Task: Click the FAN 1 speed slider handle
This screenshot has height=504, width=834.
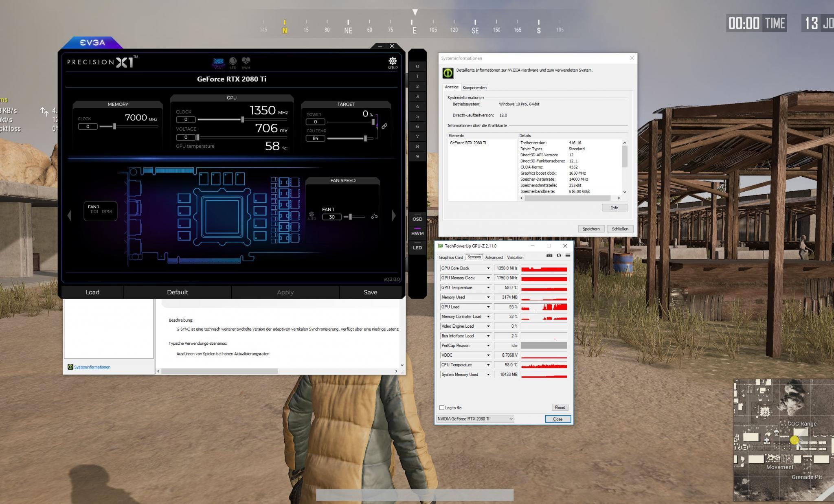Action: pyautogui.click(x=350, y=217)
